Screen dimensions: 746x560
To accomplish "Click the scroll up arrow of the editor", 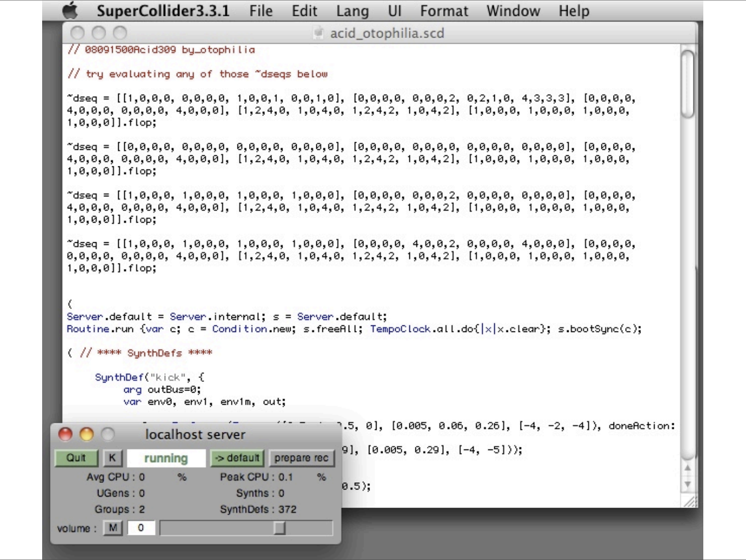I will [687, 468].
